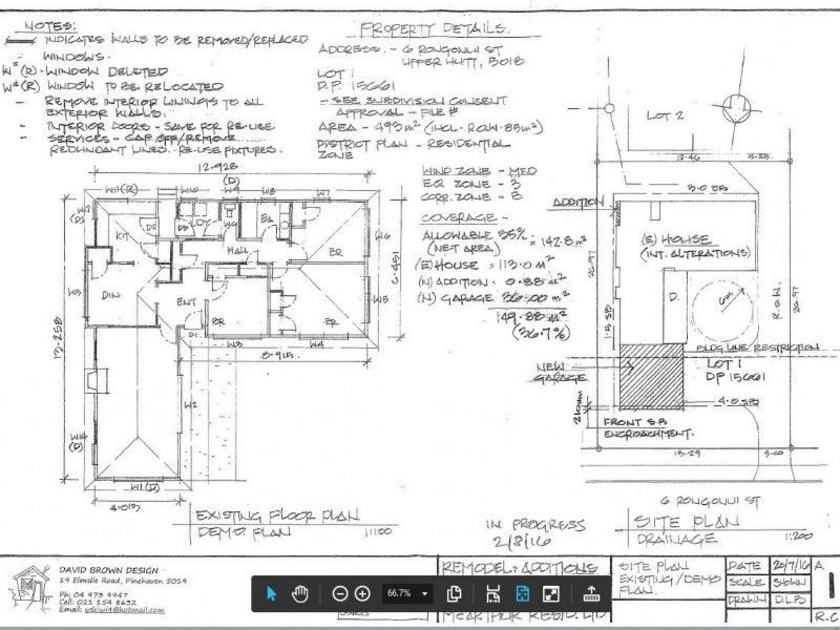Click the David Brown Design name text
Viewport: 840px width, 630px height.
pyautogui.click(x=108, y=570)
